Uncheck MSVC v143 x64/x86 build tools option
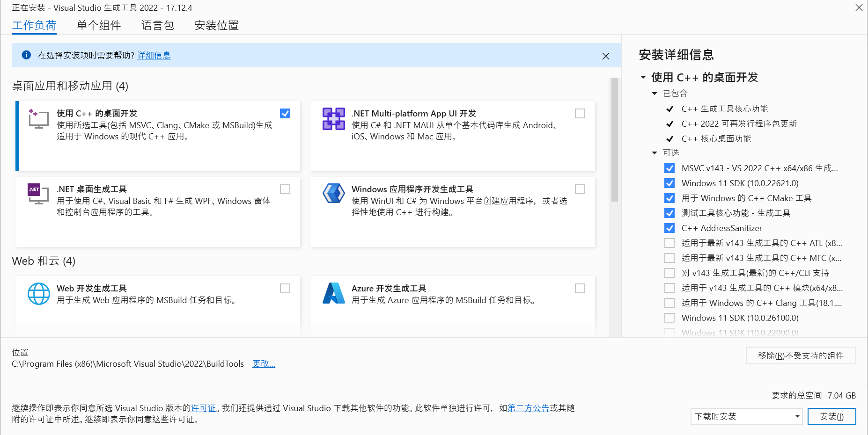868x435 pixels. pyautogui.click(x=670, y=168)
